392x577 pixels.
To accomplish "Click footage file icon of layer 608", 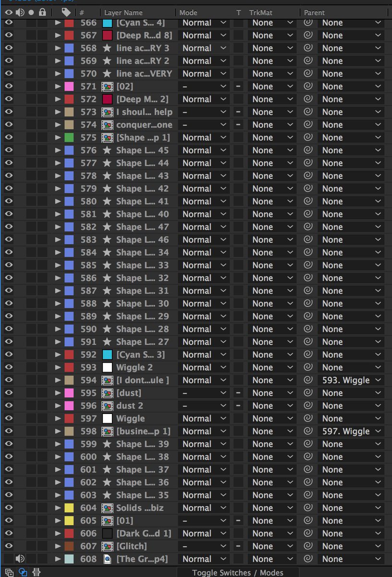I will [x=107, y=559].
